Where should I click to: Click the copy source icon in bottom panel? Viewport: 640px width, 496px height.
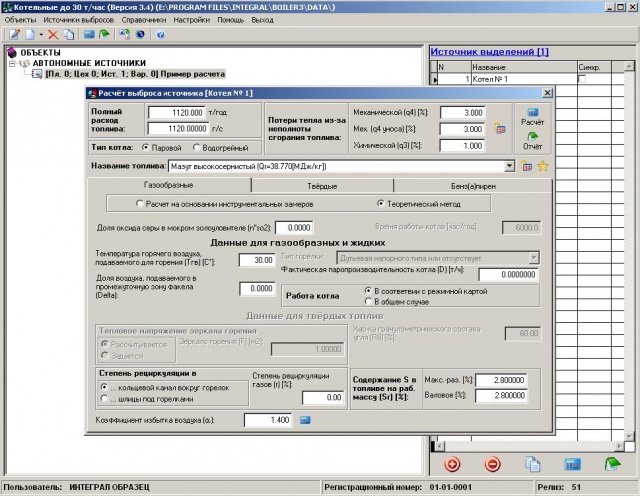[533, 464]
